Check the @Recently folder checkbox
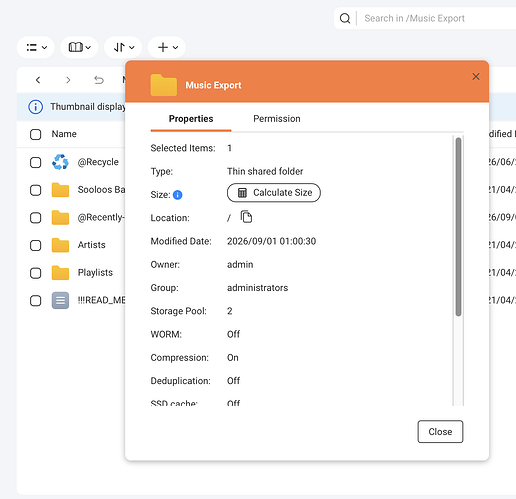Image resolution: width=516 pixels, height=499 pixels. coord(35,218)
